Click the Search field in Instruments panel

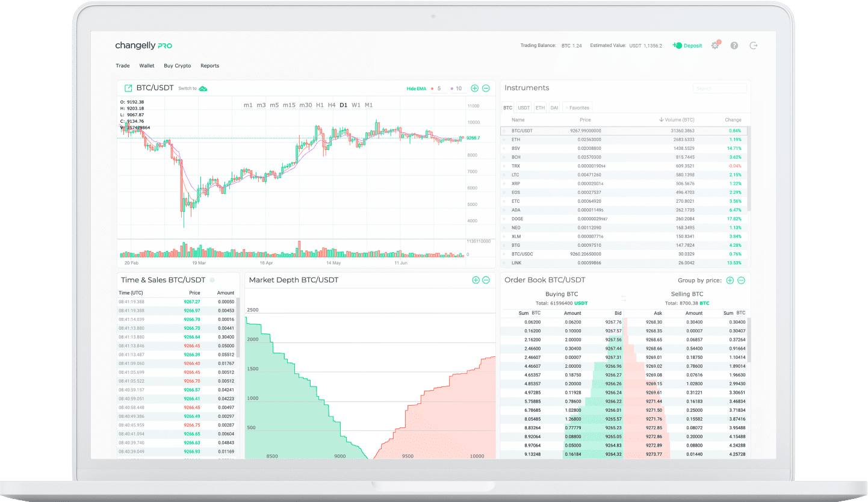click(x=719, y=88)
